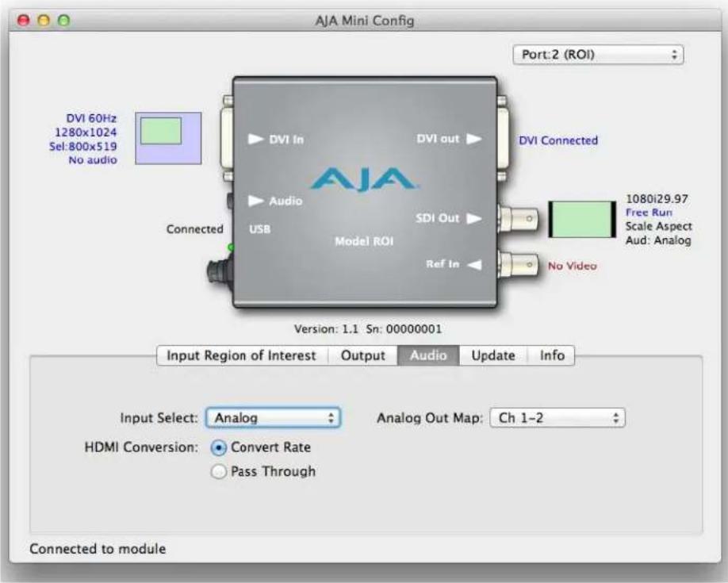Click the SDI output preview thumbnail

pyautogui.click(x=582, y=219)
